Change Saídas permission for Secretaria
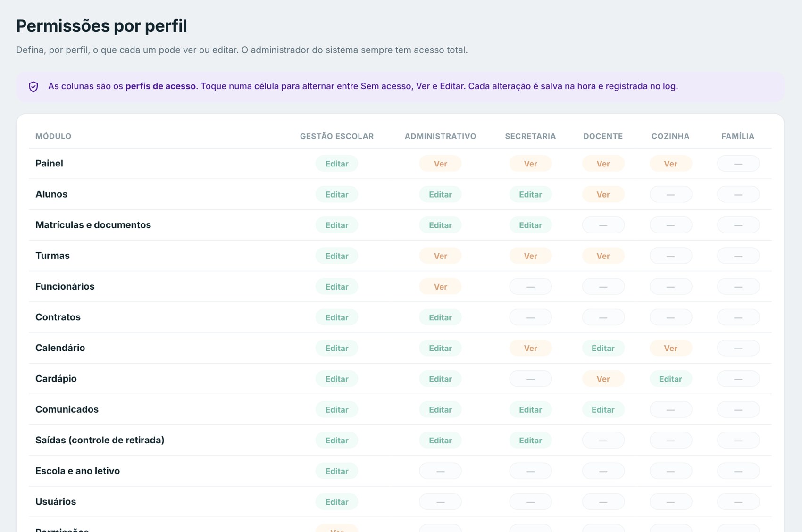802x532 pixels. (531, 440)
